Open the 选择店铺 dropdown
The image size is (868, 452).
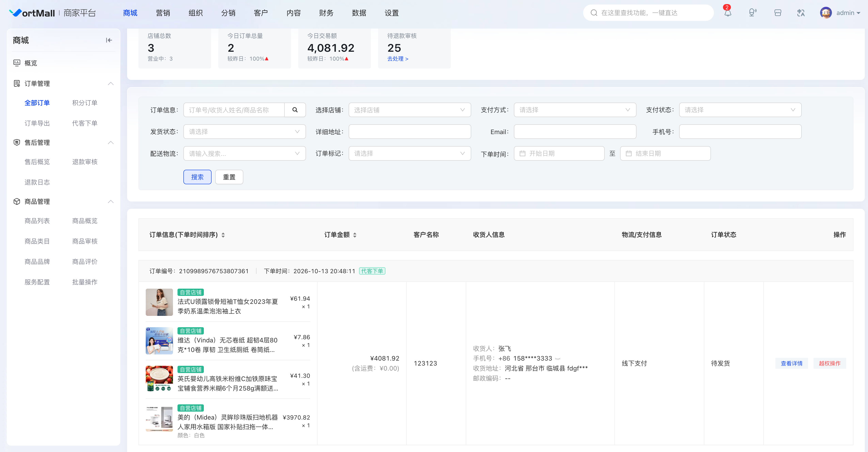(x=409, y=110)
